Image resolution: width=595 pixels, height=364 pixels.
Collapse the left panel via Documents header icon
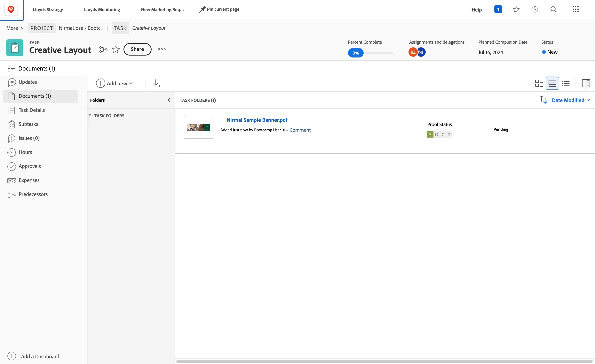click(11, 69)
